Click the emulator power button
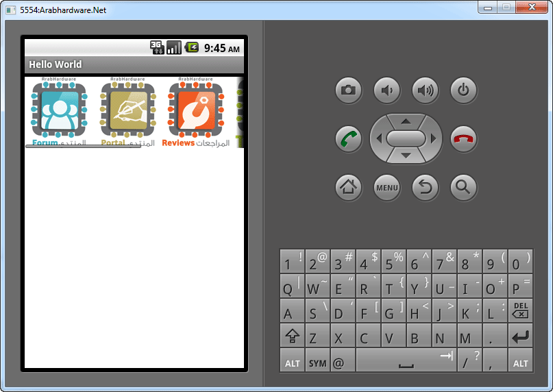This screenshot has height=392, width=553. (x=464, y=90)
